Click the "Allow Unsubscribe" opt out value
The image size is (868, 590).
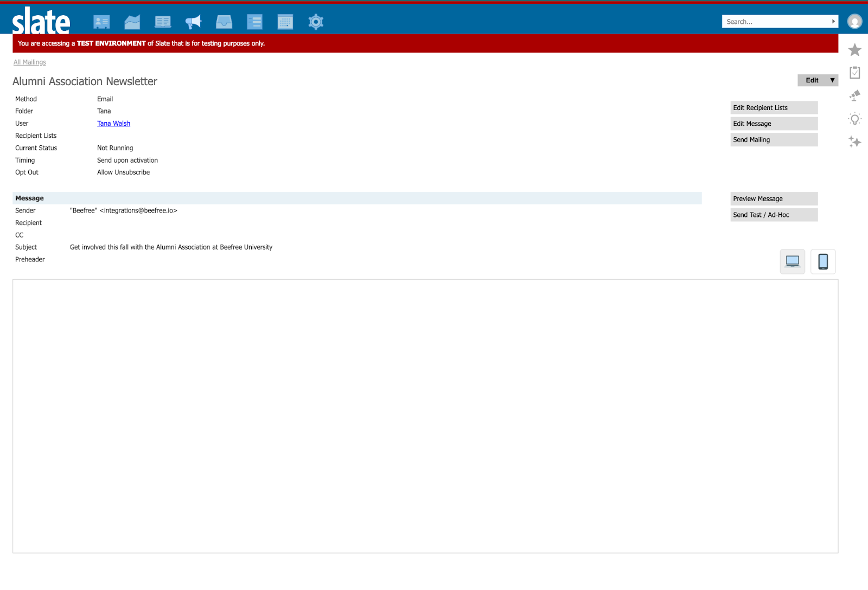[x=124, y=172]
